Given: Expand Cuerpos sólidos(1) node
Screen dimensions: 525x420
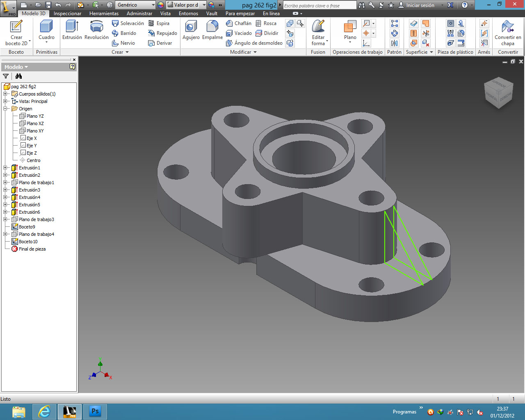Looking at the screenshot, I should tap(5, 94).
